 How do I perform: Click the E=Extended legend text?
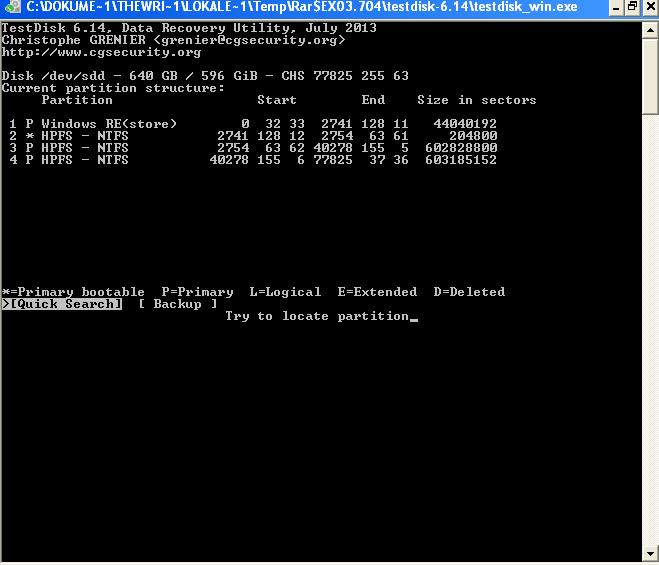coord(377,292)
